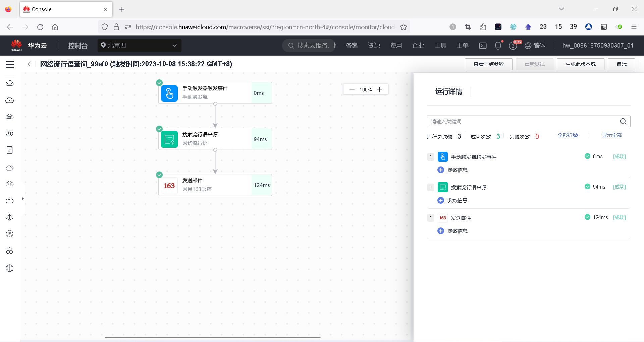Open the Firefox tab list dropdown
This screenshot has width=644, height=342.
tap(561, 9)
